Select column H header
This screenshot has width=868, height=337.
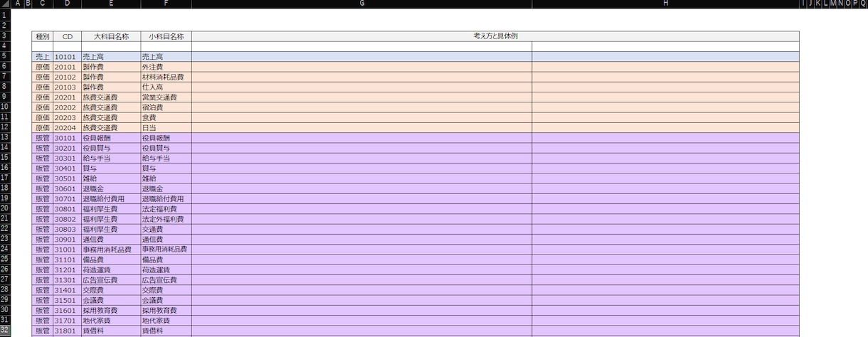point(665,4)
